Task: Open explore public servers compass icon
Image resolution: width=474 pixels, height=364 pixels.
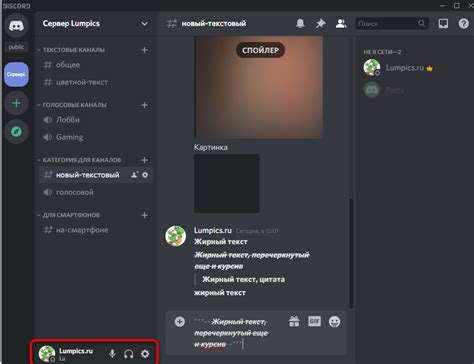Action: (16, 132)
